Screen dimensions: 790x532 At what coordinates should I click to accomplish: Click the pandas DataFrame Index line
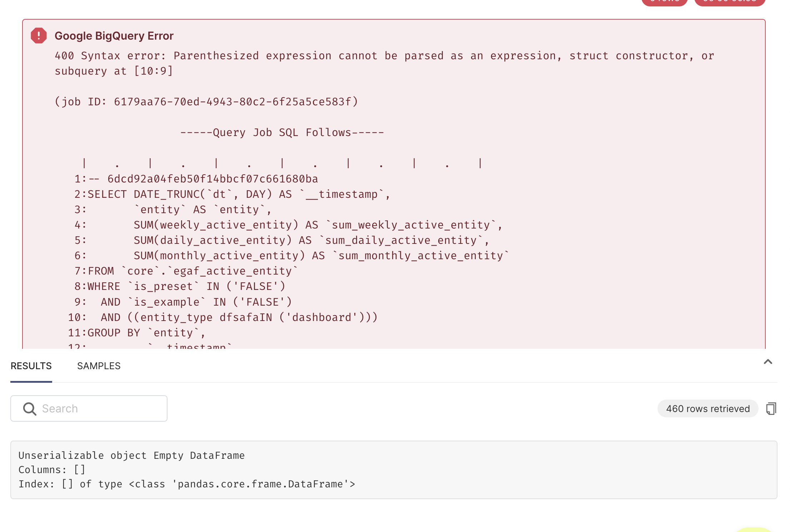[x=186, y=484]
